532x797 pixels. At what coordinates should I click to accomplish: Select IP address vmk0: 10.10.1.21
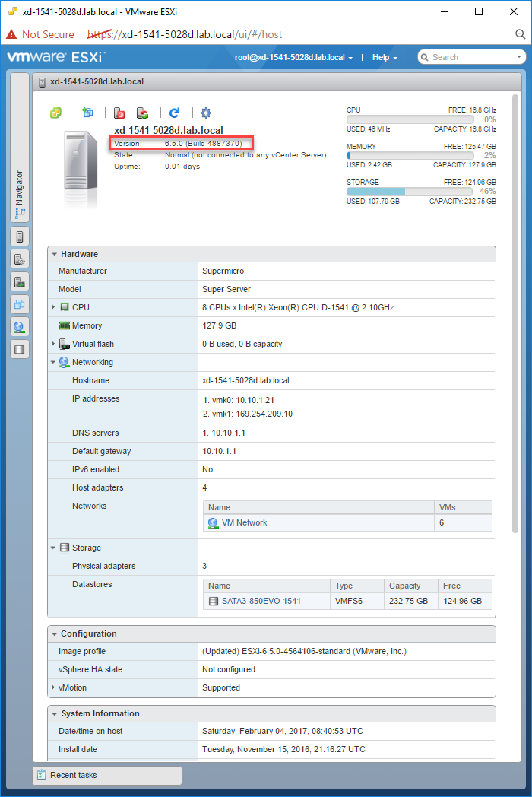coord(239,400)
